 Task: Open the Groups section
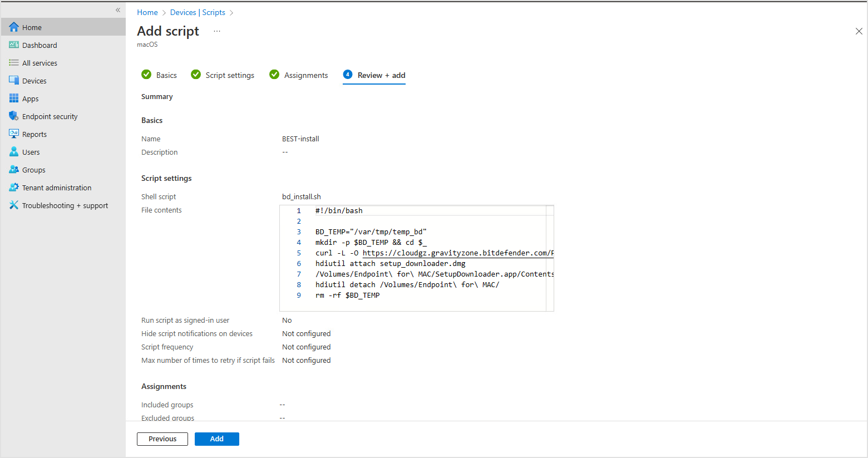pyautogui.click(x=33, y=169)
